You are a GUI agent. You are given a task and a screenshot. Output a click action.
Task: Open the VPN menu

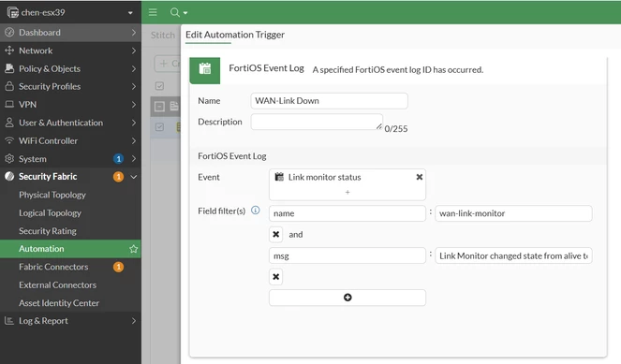70,105
